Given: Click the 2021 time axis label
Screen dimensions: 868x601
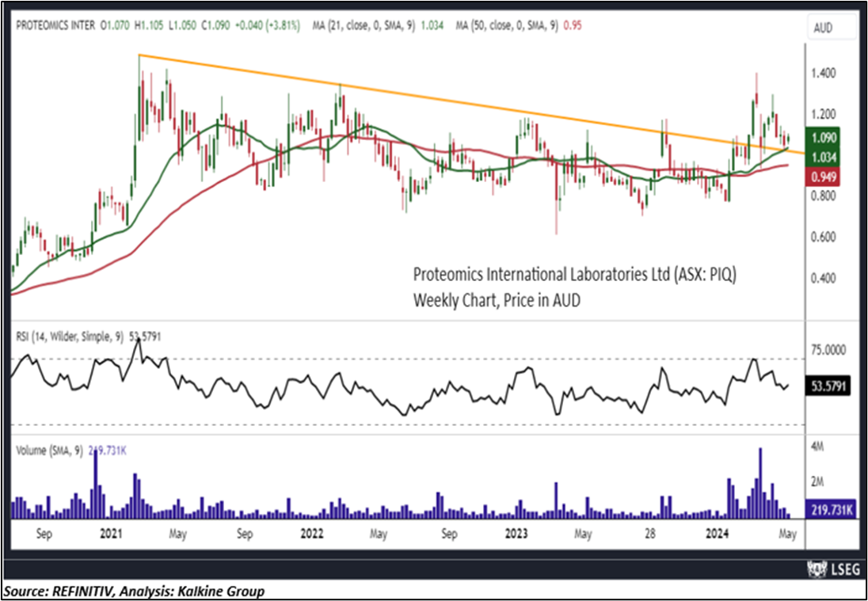Looking at the screenshot, I should coord(112,534).
